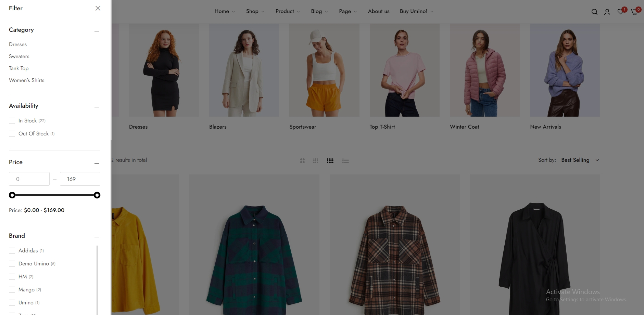Viewport: 644px width, 315px height.
Task: Check the Out Of Stock checkbox
Action: click(x=12, y=134)
